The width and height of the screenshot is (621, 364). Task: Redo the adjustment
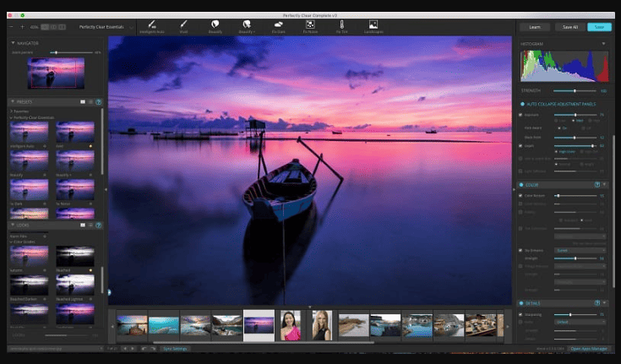coord(152,349)
